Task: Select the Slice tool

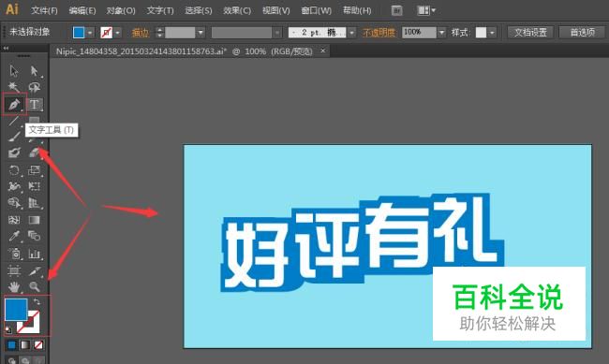Action: [34, 270]
